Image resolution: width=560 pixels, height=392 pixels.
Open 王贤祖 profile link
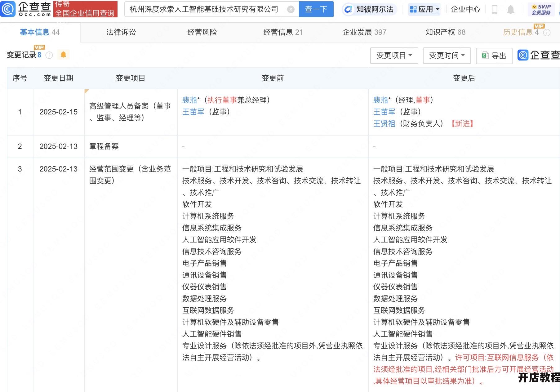click(384, 124)
